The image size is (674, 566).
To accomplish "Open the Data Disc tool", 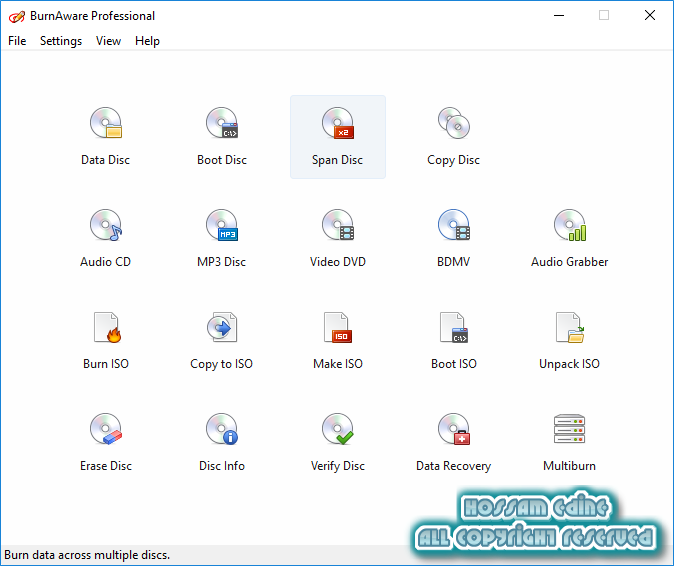I will click(x=106, y=137).
